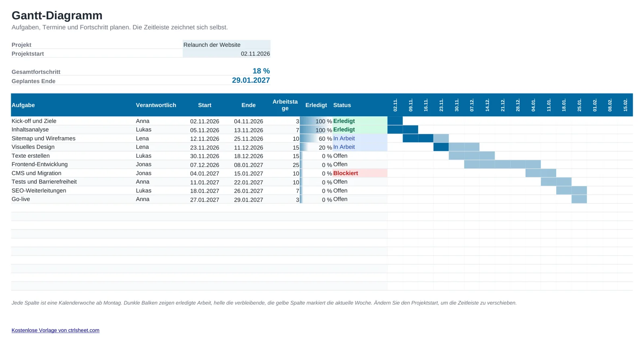Select the Gantt-Diagramm title

(x=57, y=15)
